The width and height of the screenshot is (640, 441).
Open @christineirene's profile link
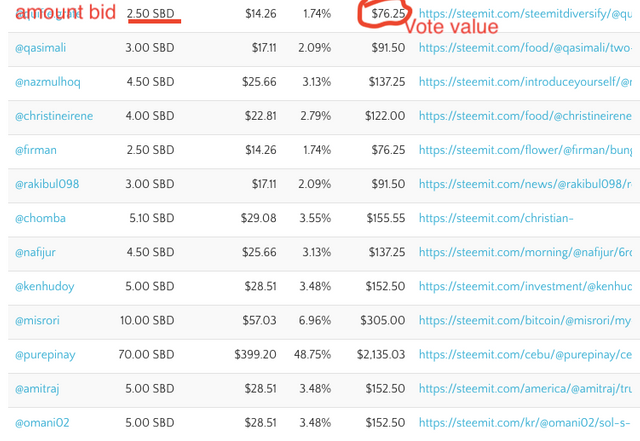pos(54,116)
